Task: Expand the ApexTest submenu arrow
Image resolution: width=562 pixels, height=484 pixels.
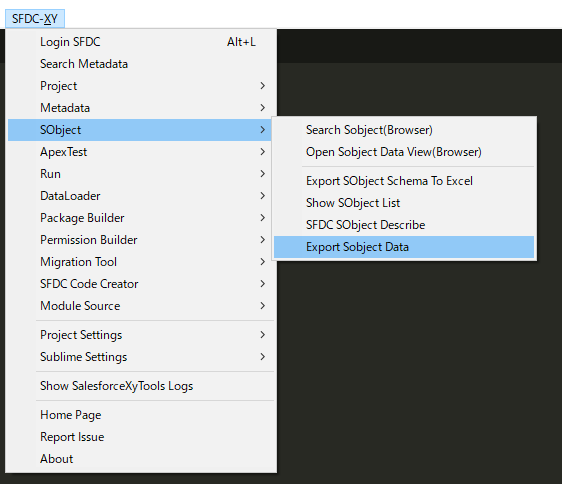Action: click(x=263, y=152)
